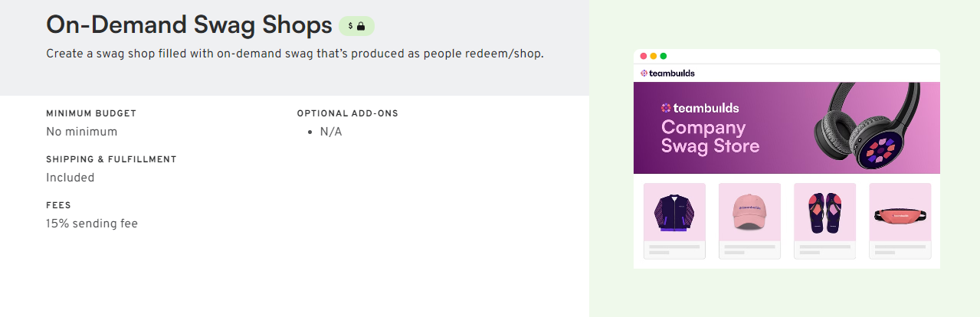Select the pink cap product thumbnail

[749, 211]
